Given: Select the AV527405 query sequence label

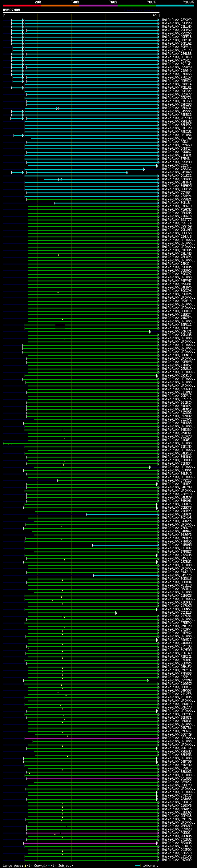Looking at the screenshot, I should [11, 10].
